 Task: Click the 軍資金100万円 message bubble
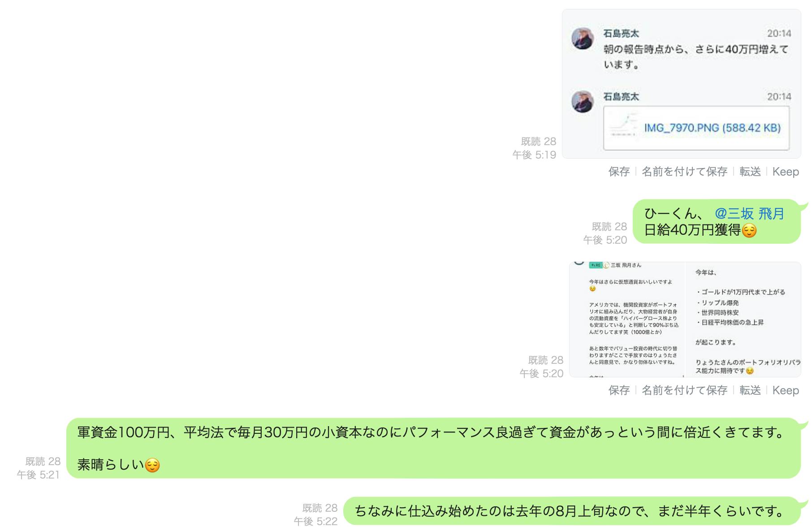[433, 448]
